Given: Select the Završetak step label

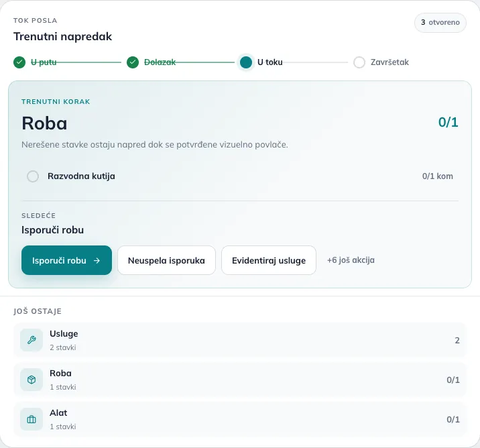Looking at the screenshot, I should (389, 62).
